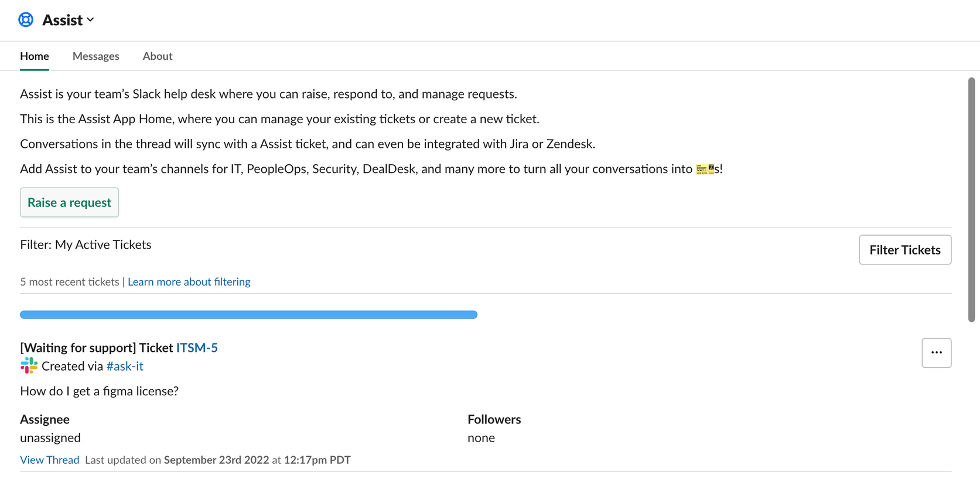The image size is (980, 482).
Task: Click the Assist app logo icon
Action: pyautogui.click(x=26, y=19)
